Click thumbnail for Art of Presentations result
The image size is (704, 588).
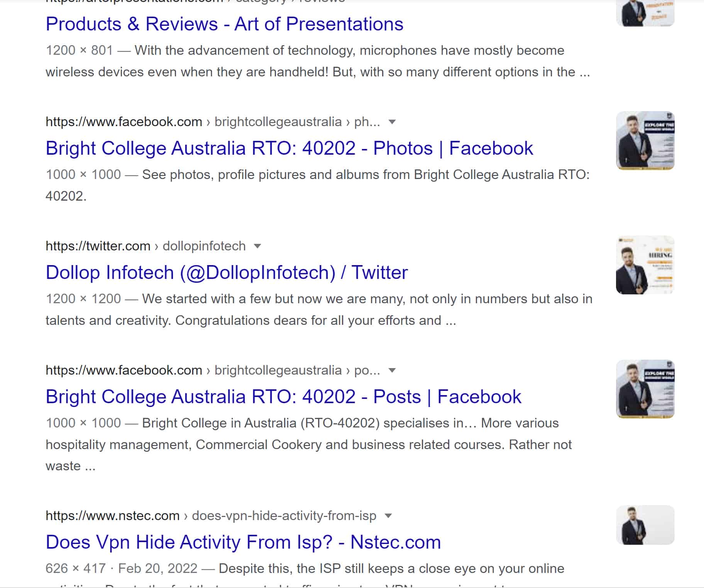click(x=645, y=13)
